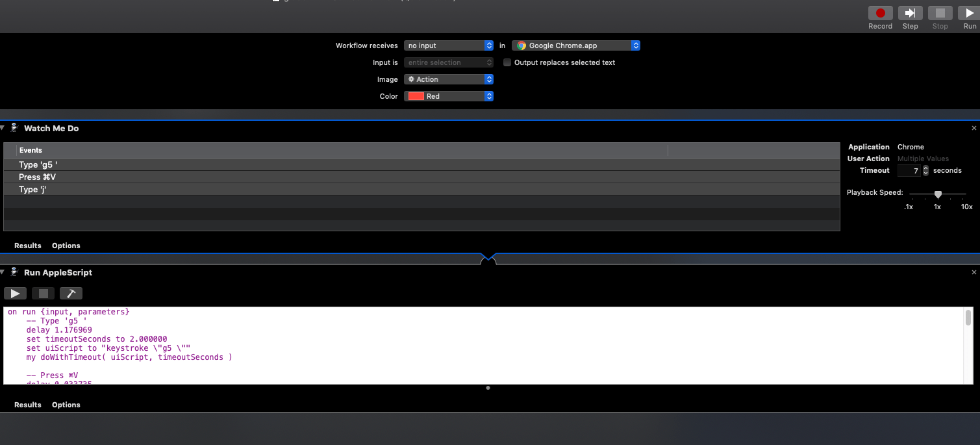Collapse the Run AppleScript action
This screenshot has width=980, height=445.
click(3, 272)
